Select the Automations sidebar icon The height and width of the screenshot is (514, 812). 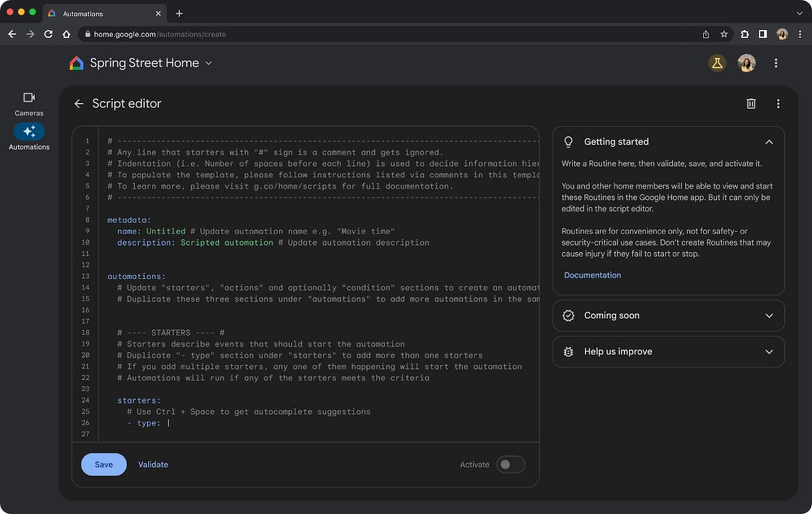click(29, 131)
